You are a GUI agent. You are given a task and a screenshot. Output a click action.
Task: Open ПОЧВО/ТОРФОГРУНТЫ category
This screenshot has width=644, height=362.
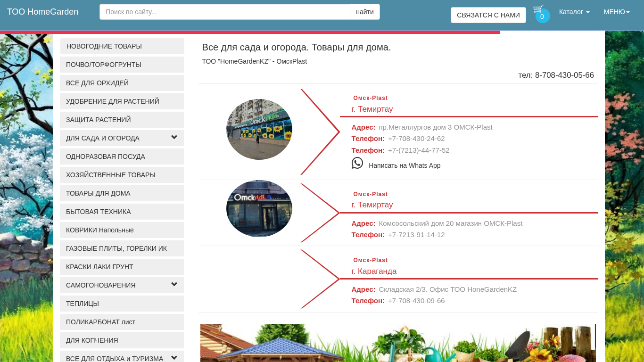click(122, 65)
